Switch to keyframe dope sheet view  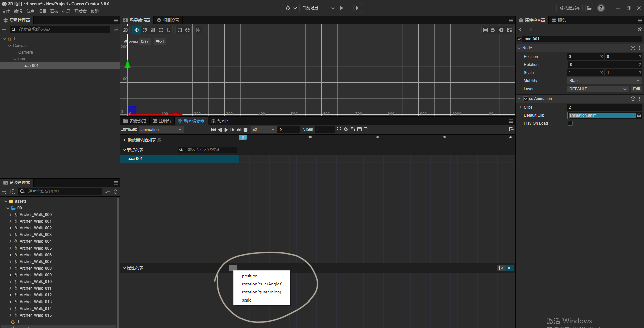point(509,268)
